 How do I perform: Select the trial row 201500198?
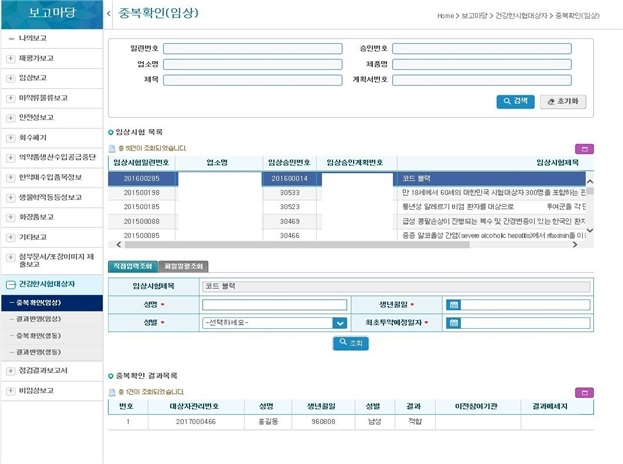(x=347, y=193)
